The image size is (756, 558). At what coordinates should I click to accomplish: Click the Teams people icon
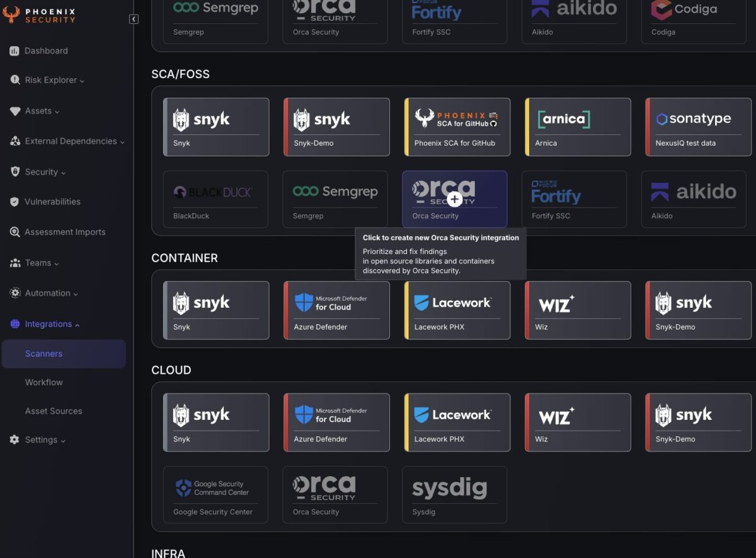pyautogui.click(x=15, y=263)
